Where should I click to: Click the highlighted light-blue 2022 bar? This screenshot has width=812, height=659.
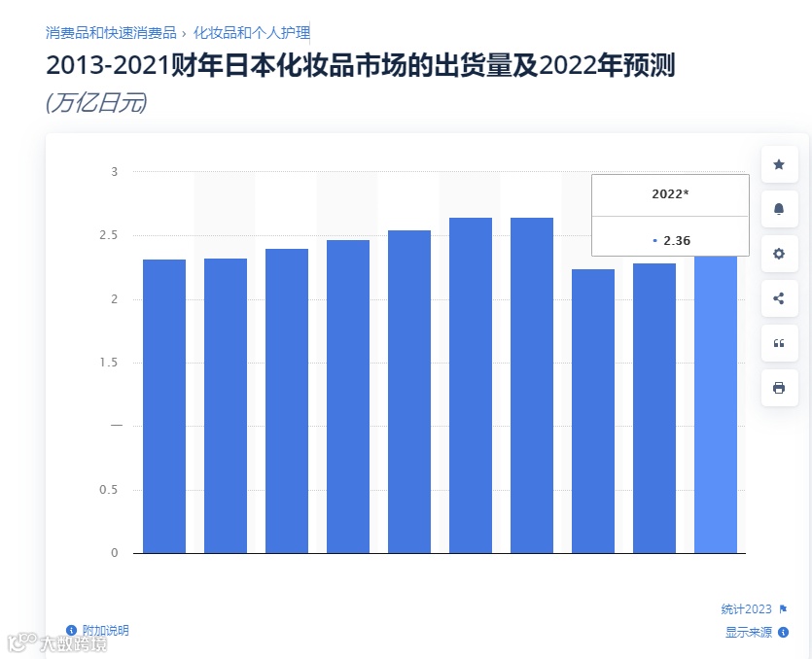point(716,404)
